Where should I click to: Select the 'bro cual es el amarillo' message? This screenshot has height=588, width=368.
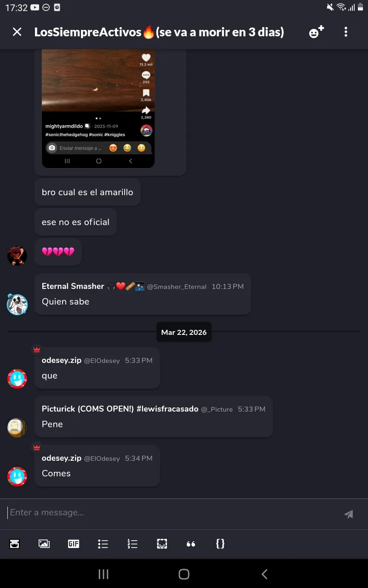click(87, 192)
